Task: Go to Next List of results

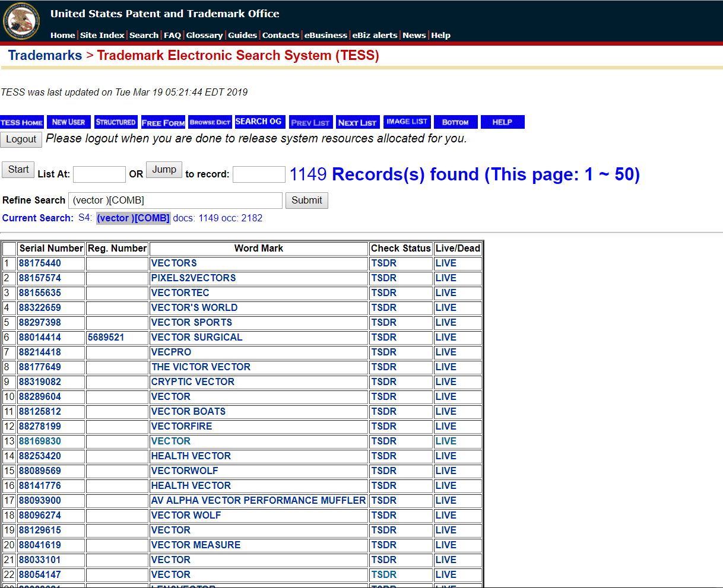Action: point(357,122)
